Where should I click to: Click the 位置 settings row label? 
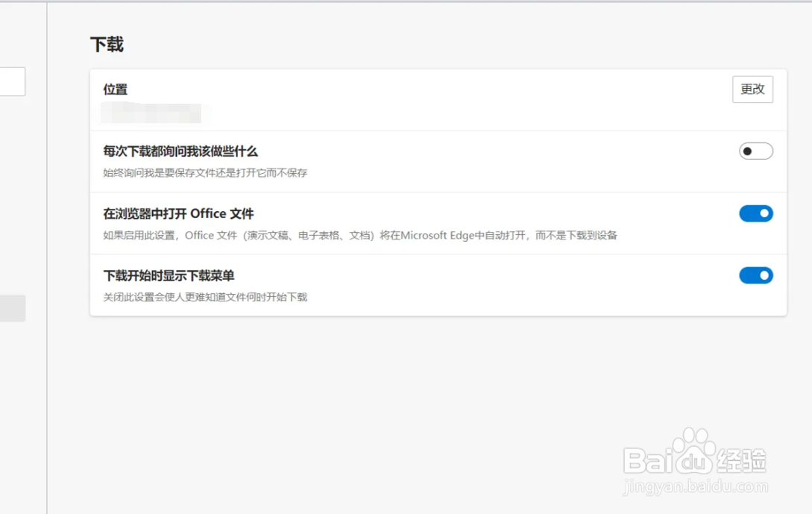[x=116, y=89]
